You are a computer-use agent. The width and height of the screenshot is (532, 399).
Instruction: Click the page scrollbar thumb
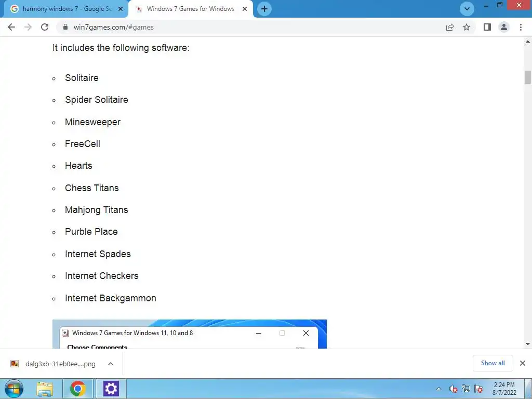point(528,77)
